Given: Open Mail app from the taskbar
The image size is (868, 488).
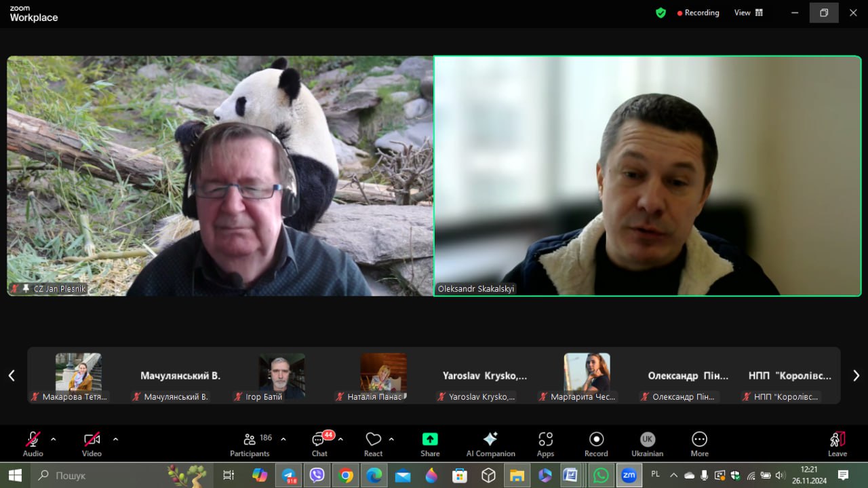Looking at the screenshot, I should [403, 476].
